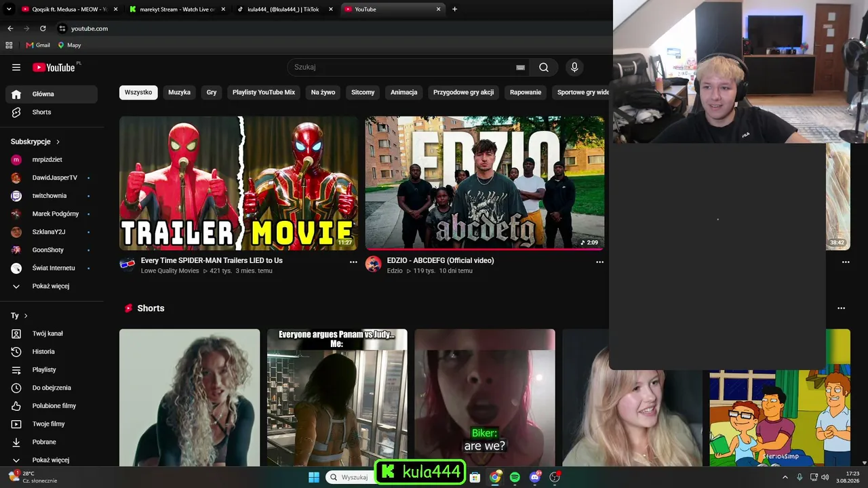Image resolution: width=868 pixels, height=488 pixels.
Task: Open the mrpizdziet subscription
Action: 52,160
